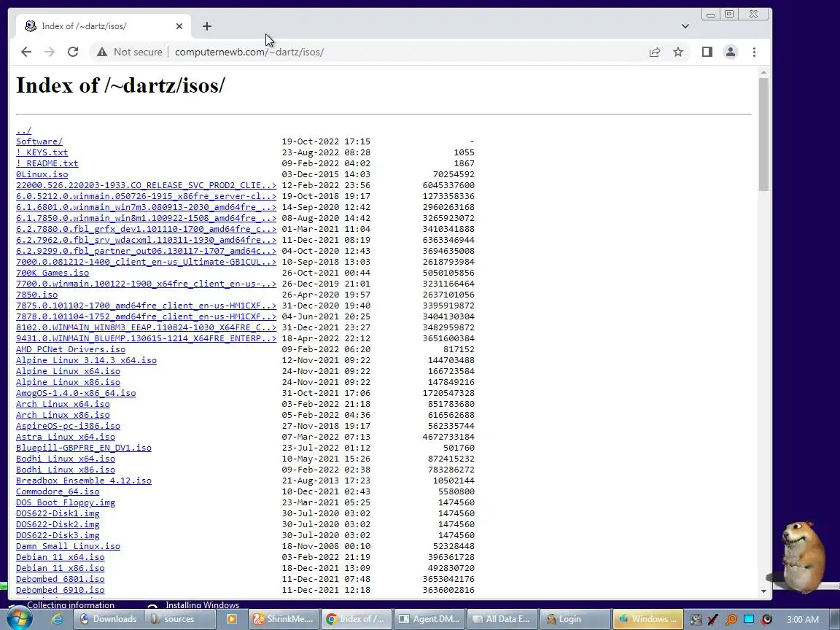Viewport: 840px width, 630px height.
Task: Switch to the Windows setup taskbar window
Action: pos(647,619)
